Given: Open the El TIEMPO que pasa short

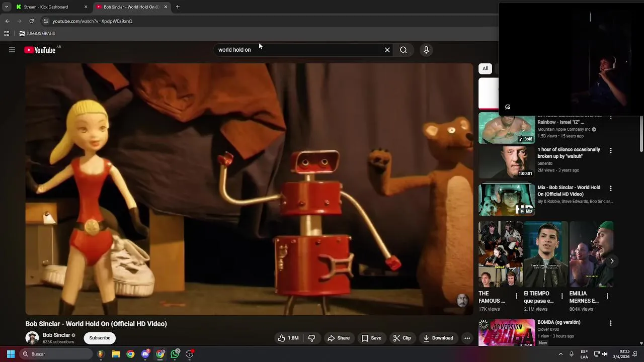Looking at the screenshot, I should click(546, 254).
